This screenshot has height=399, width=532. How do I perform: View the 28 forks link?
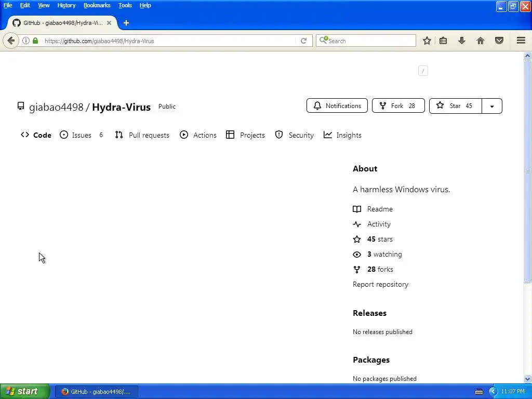[373, 270]
